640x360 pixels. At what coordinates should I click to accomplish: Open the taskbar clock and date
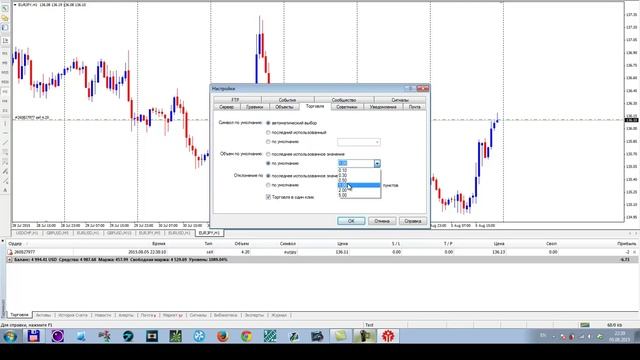620,336
